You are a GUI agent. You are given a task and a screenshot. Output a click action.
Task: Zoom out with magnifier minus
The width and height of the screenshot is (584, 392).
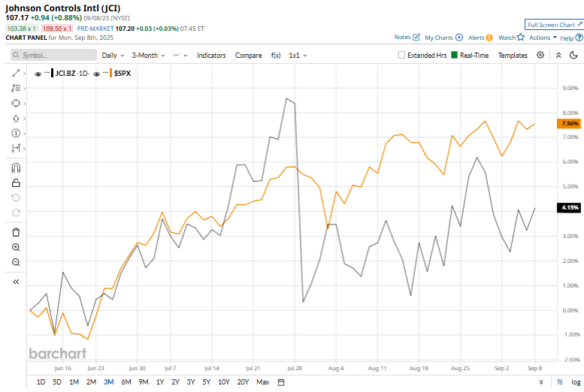(x=16, y=262)
